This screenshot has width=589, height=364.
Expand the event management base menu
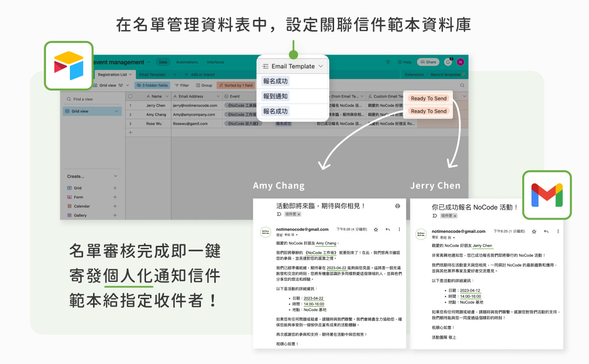[148, 62]
